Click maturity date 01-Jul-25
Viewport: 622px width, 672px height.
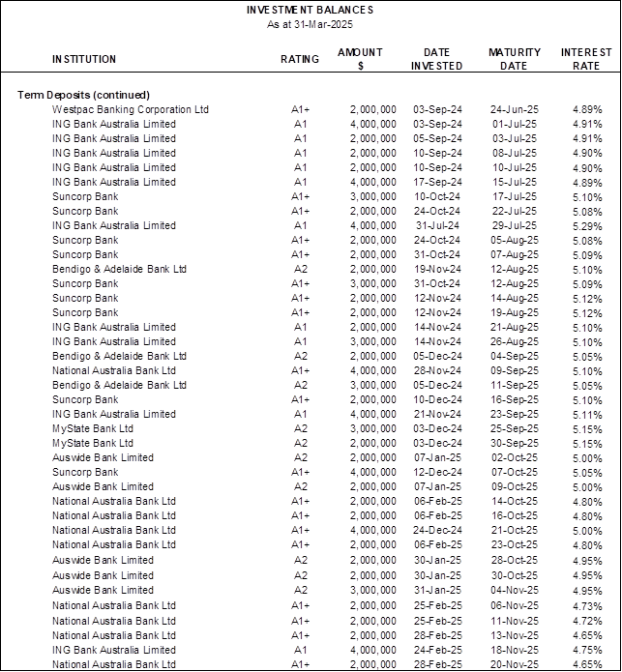click(x=515, y=125)
